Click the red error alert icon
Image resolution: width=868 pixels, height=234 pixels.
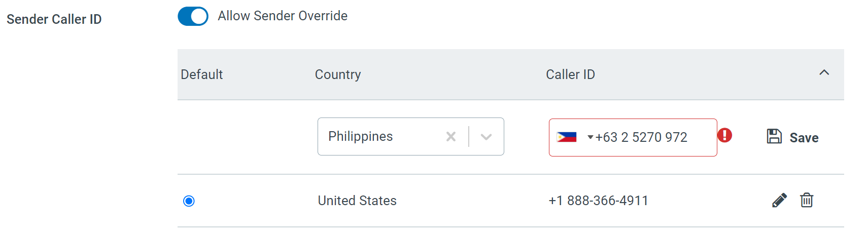point(724,135)
